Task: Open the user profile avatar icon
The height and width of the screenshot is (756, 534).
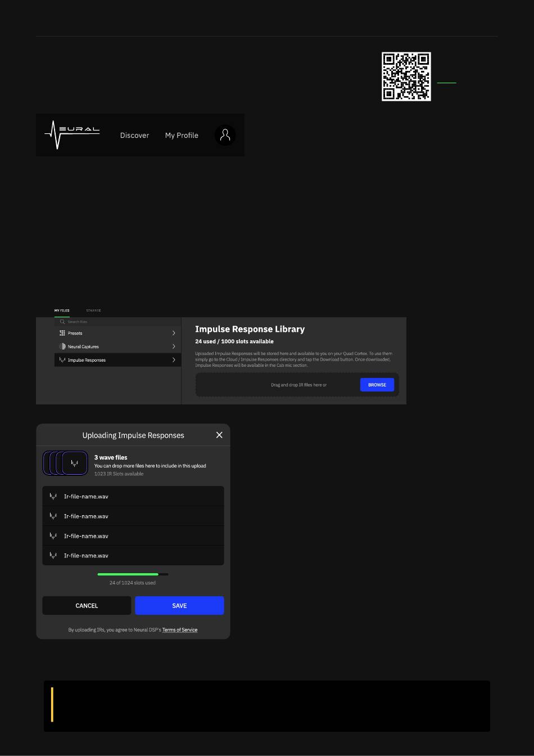Action: tap(225, 135)
